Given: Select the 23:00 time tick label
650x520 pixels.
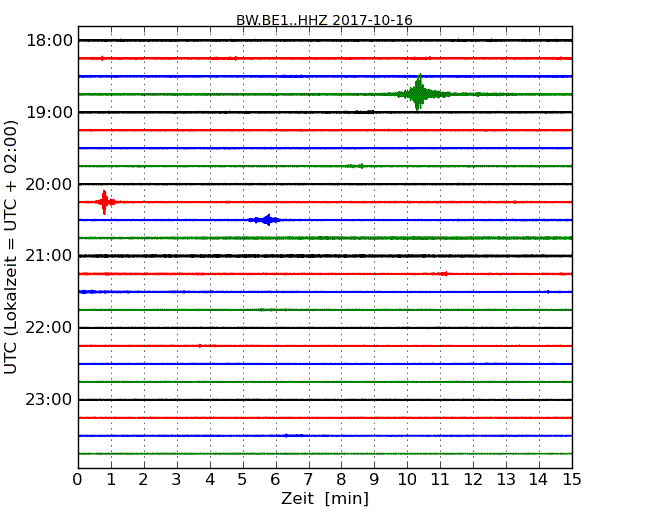Looking at the screenshot, I should [49, 399].
